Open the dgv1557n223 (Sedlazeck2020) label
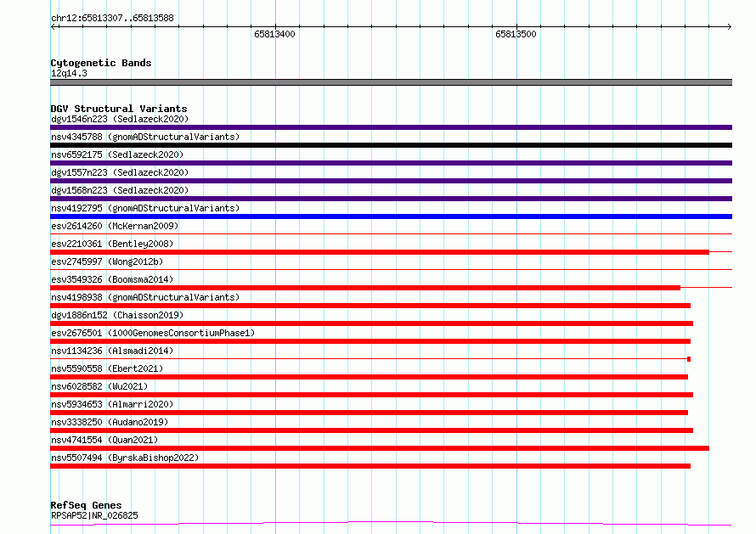Image resolution: width=756 pixels, height=534 pixels. click(x=120, y=172)
